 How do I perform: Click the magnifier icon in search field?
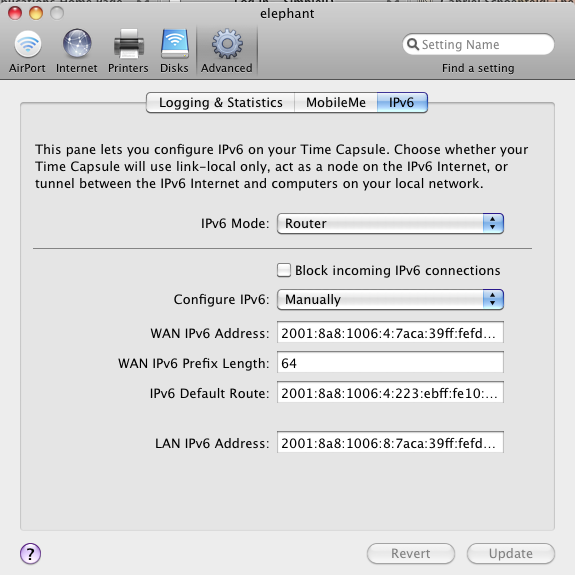[x=413, y=44]
